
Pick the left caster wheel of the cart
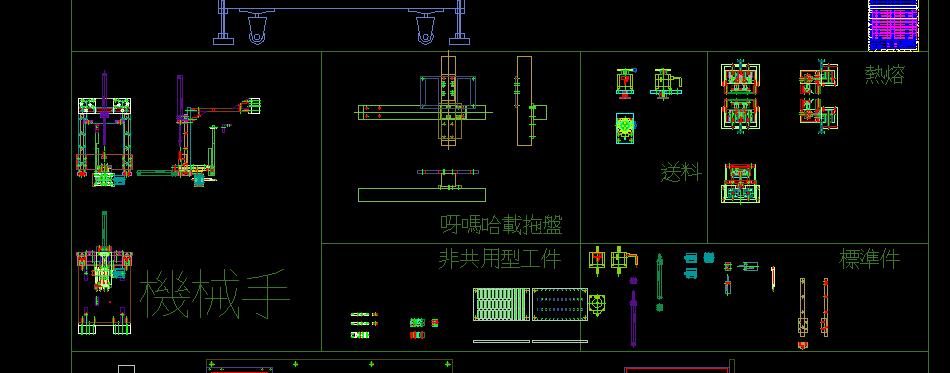pyautogui.click(x=257, y=29)
